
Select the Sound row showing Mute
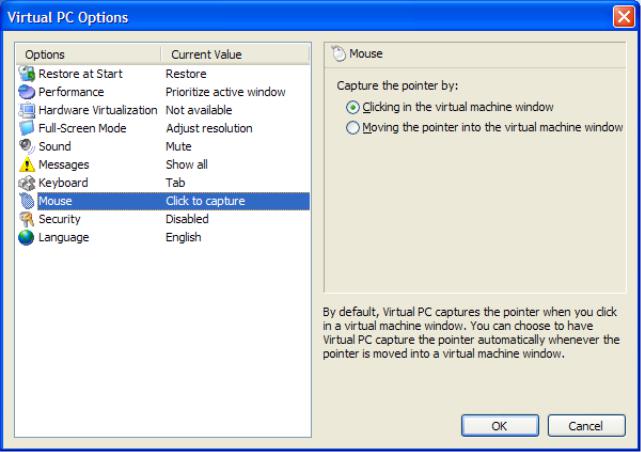164,146
